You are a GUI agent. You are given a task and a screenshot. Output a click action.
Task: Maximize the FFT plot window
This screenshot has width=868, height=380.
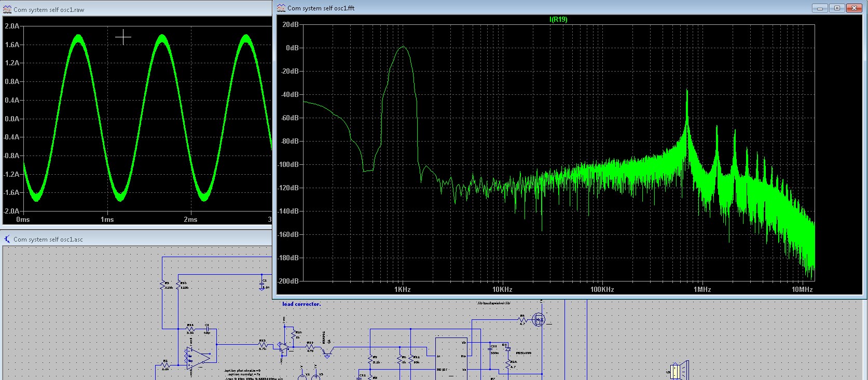point(836,8)
